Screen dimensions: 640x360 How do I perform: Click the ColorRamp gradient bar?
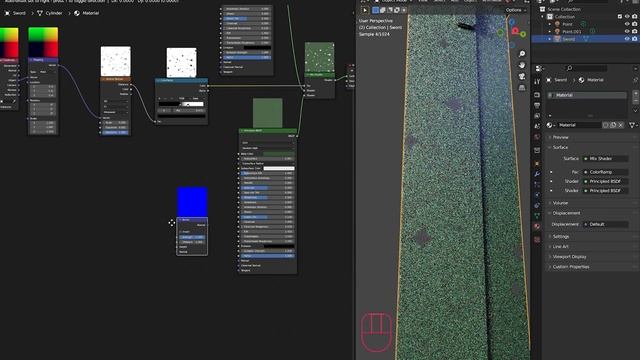(181, 104)
